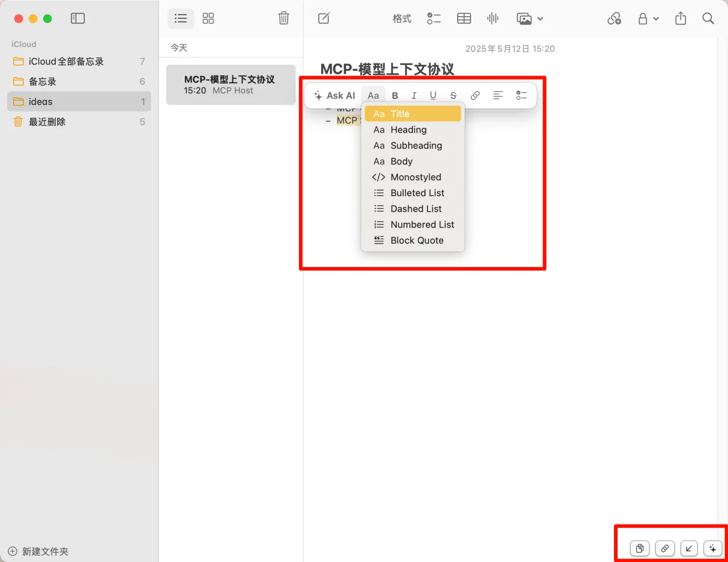Viewport: 728px width, 562px height.
Task: Click the date 2025年5月12日 15:20
Action: click(510, 49)
